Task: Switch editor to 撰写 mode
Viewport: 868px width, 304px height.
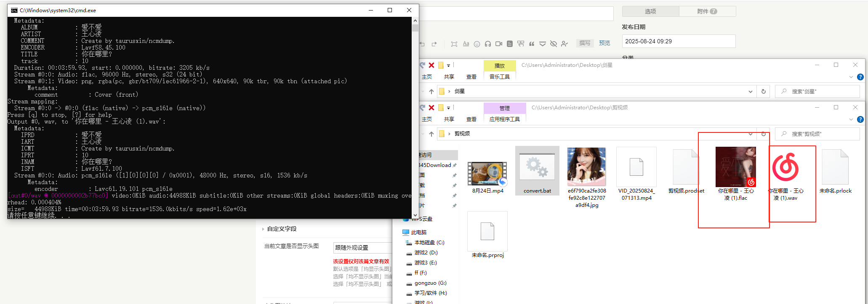Action: pos(584,43)
